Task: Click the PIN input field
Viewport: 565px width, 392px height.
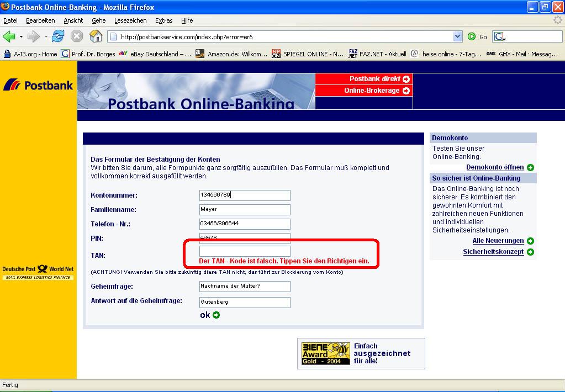Action: (245, 238)
